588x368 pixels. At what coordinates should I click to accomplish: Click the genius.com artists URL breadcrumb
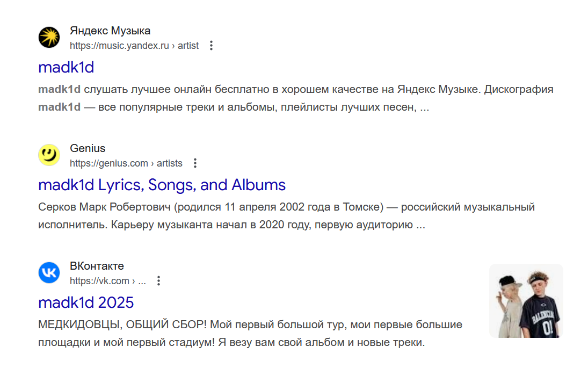click(x=126, y=163)
